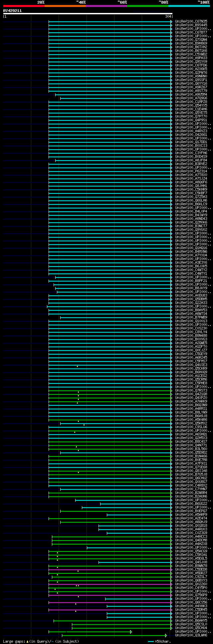
Task: Click the orange ~40% identity legend bar
Action: click(x=65, y=6)
